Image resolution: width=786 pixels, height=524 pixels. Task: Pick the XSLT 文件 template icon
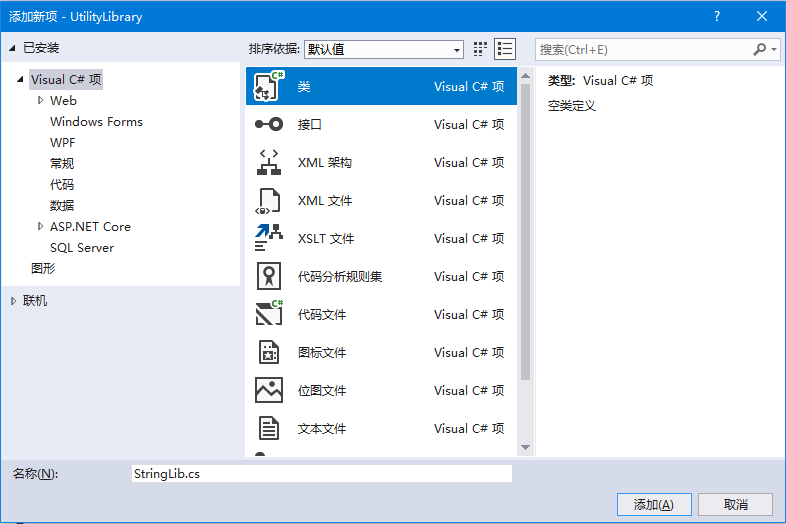click(x=269, y=239)
